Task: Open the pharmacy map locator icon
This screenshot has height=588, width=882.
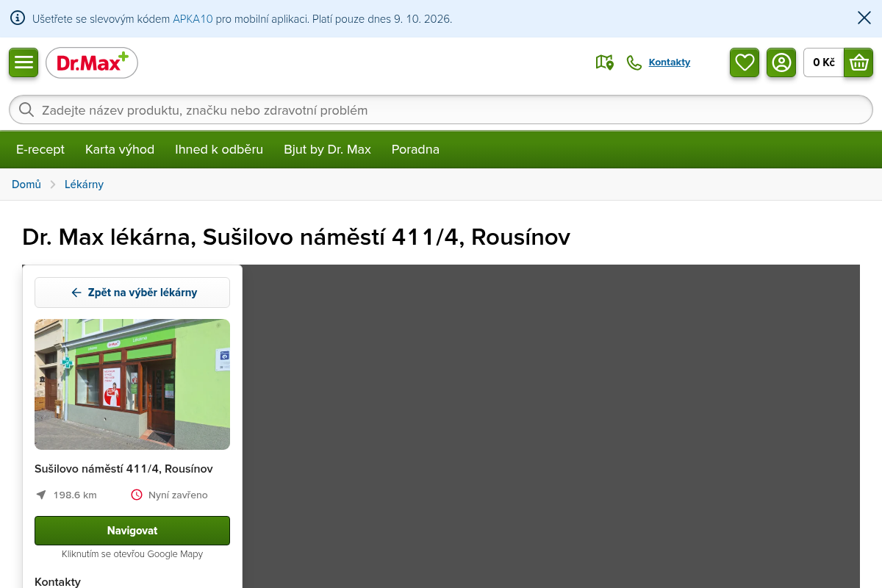Action: click(x=604, y=62)
